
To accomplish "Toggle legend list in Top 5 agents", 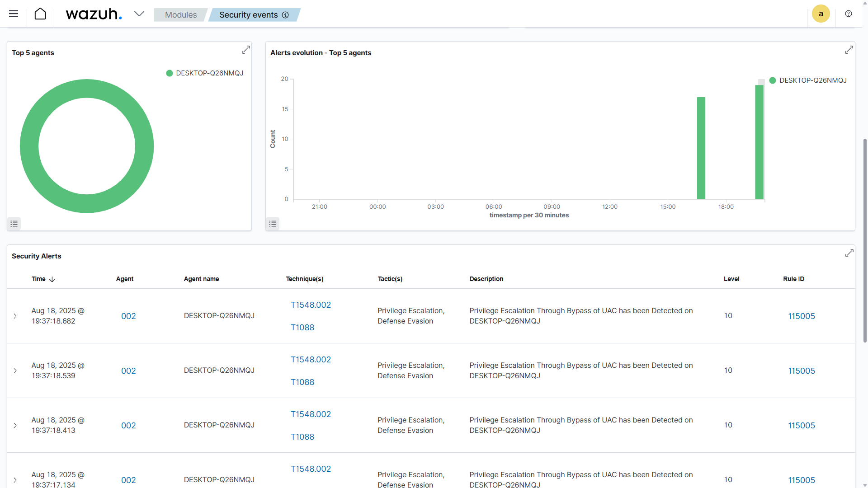I will tap(14, 224).
